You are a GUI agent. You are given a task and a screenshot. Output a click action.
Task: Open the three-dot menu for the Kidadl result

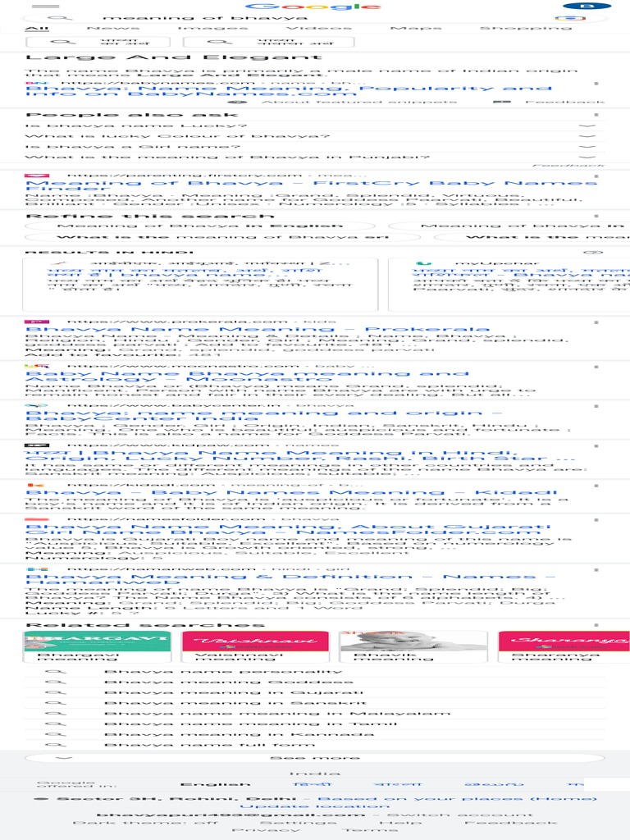tap(596, 486)
